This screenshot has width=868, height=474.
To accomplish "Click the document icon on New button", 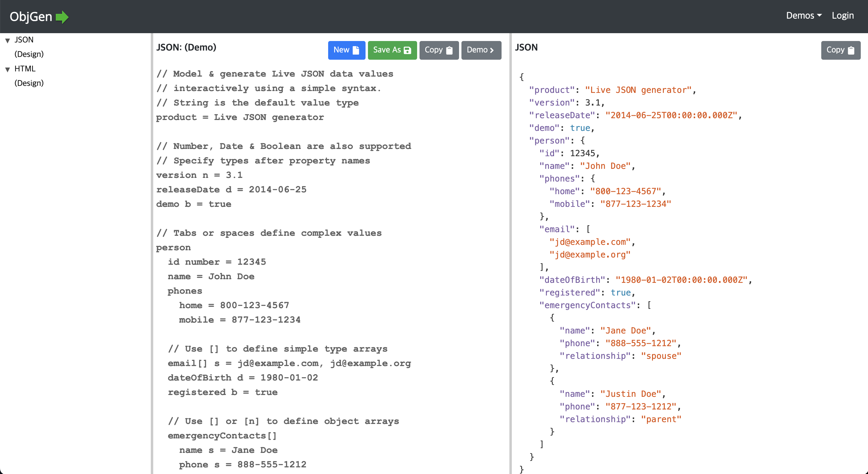I will point(356,50).
